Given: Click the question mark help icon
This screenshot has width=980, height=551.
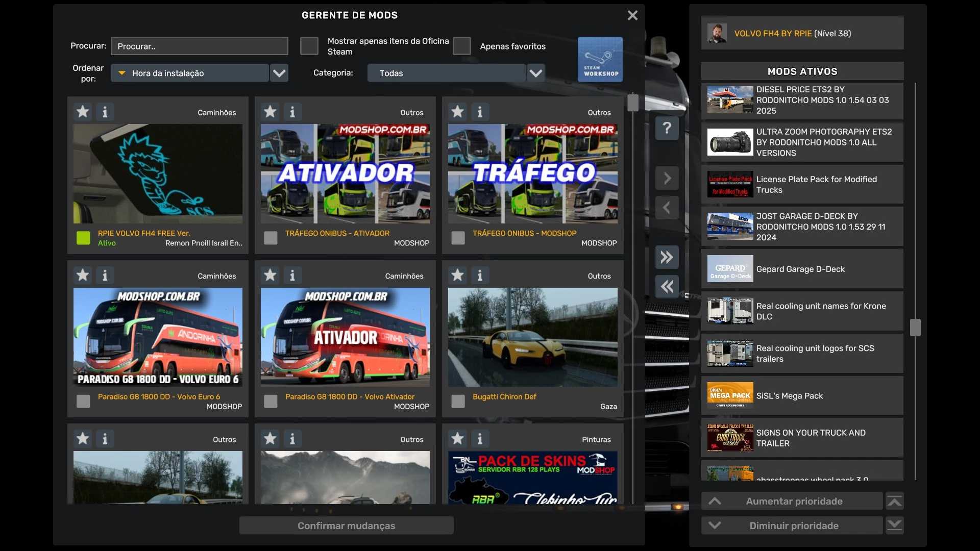Looking at the screenshot, I should [667, 128].
